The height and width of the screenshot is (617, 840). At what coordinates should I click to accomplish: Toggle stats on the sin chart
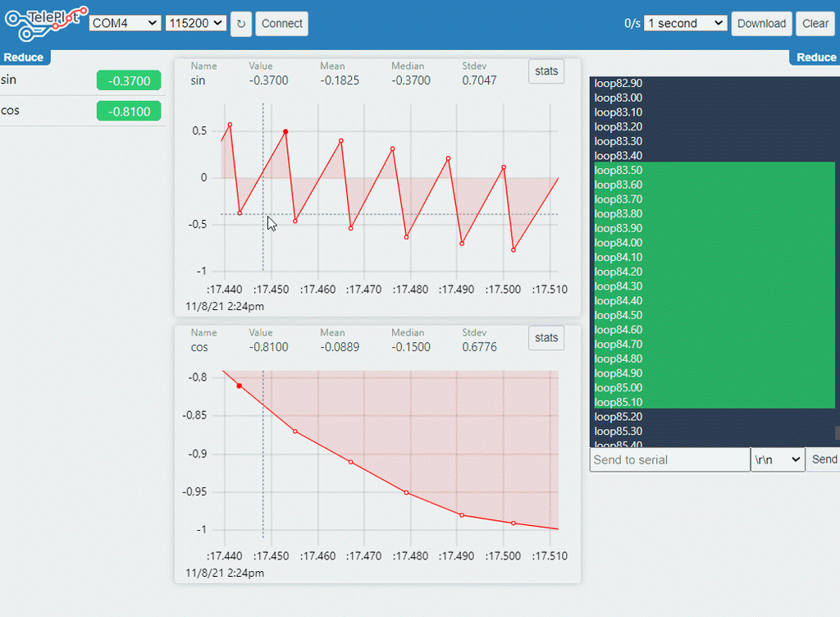coord(546,71)
